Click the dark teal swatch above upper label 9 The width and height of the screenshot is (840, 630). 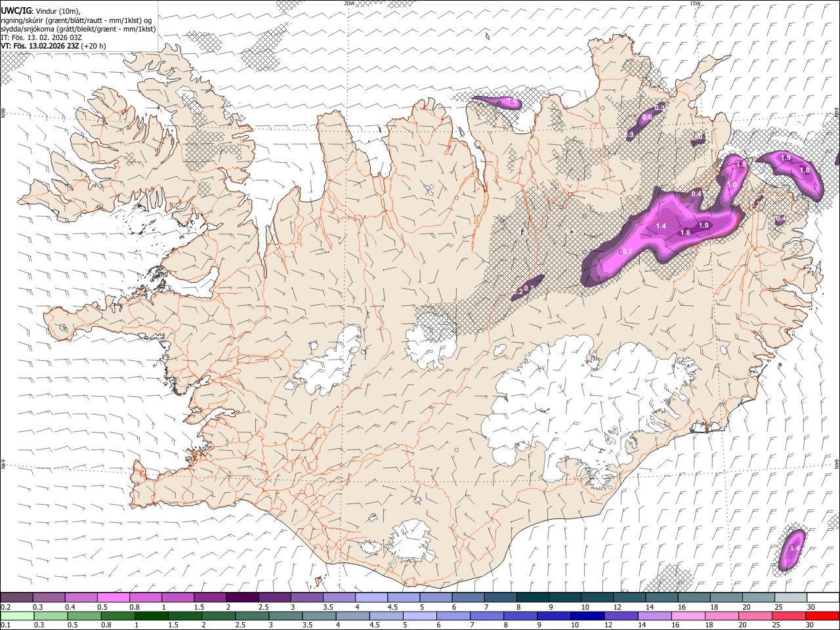coord(564,597)
